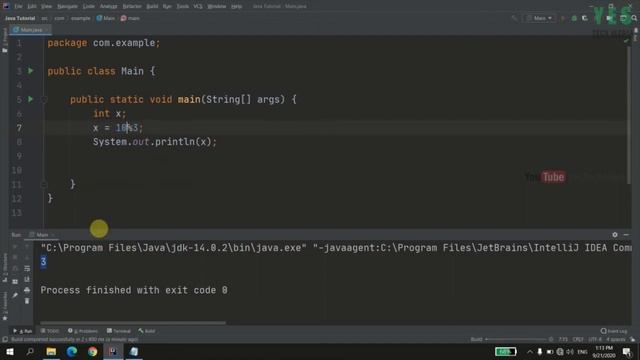Viewport: 640px width, 360px height.
Task: Open the VCS menu
Action: click(x=198, y=6)
